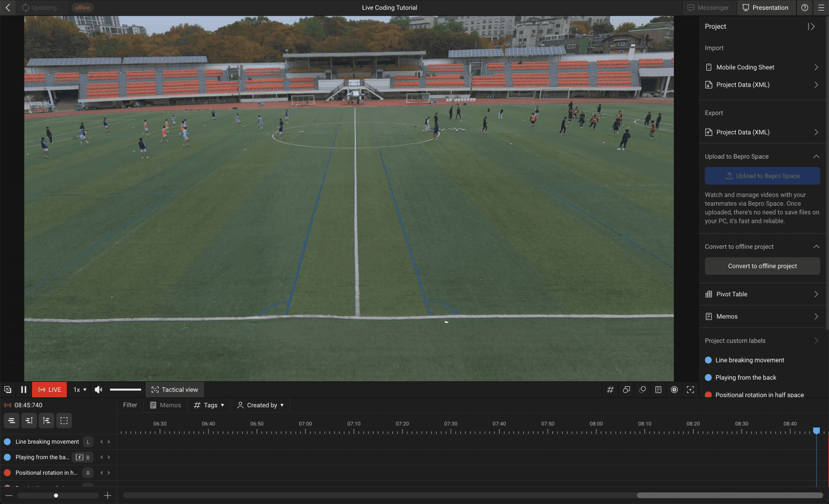Click the hashtag tag tool icon
Viewport: 829px width, 504px height.
click(610, 390)
